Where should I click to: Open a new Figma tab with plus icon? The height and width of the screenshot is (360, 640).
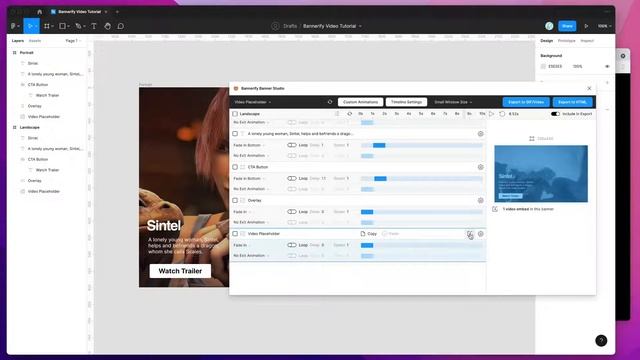coord(117,12)
